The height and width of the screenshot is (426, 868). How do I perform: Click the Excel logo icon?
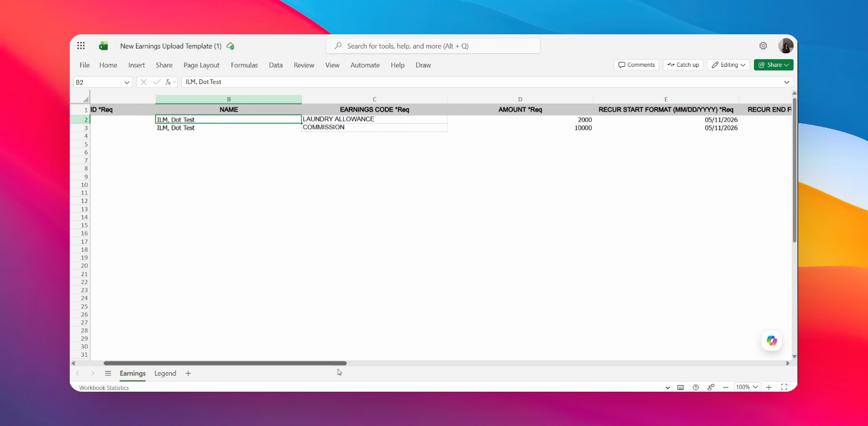(x=103, y=46)
